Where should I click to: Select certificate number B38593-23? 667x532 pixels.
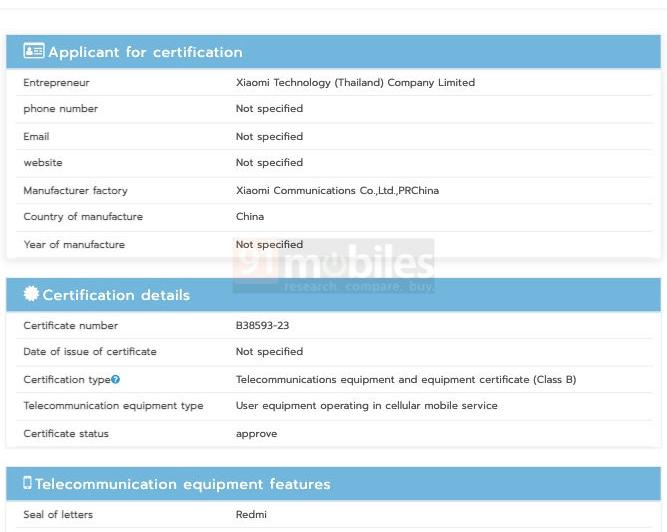262,326
